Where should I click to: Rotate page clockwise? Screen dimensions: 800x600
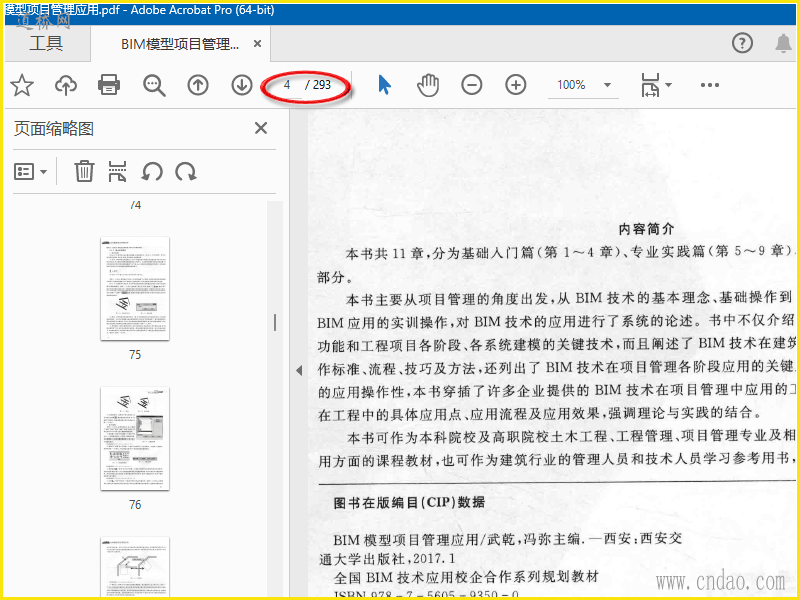[186, 171]
